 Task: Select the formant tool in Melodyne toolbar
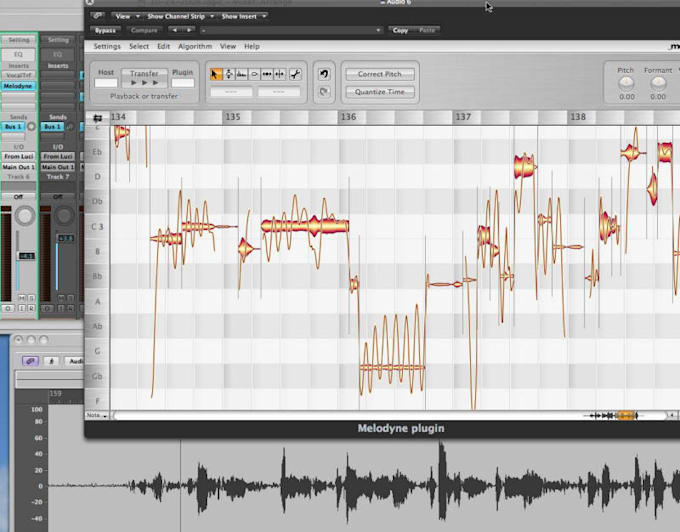[x=242, y=74]
